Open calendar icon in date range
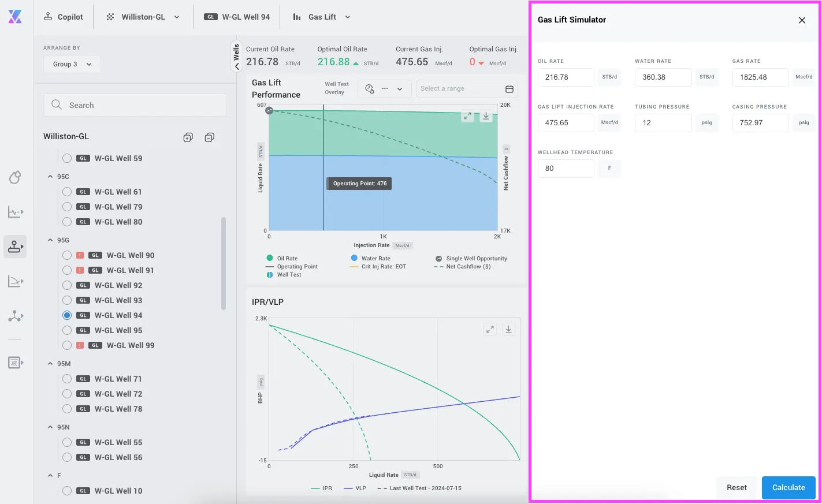822x504 pixels. click(x=509, y=89)
